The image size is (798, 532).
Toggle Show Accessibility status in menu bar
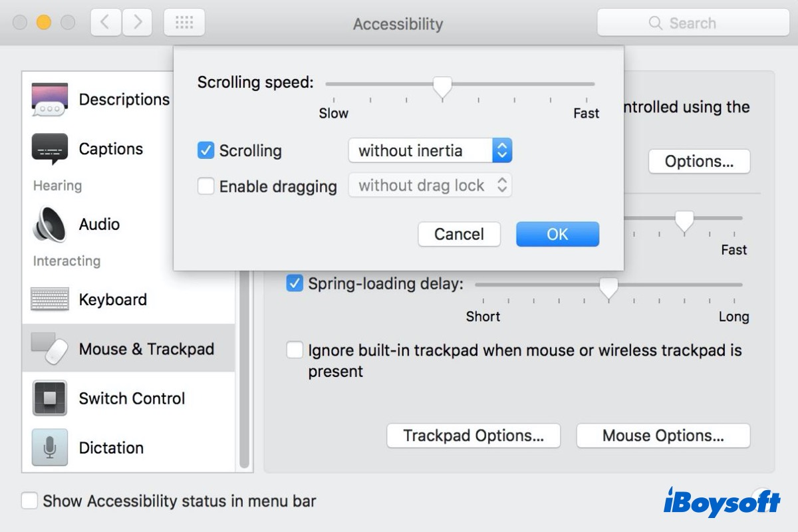point(29,501)
